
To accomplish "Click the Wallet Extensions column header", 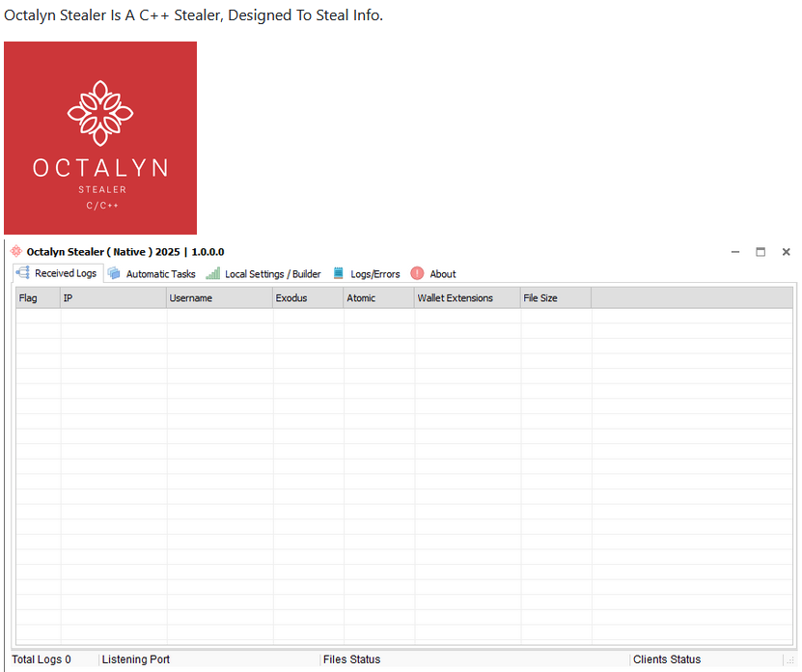I will point(467,298).
